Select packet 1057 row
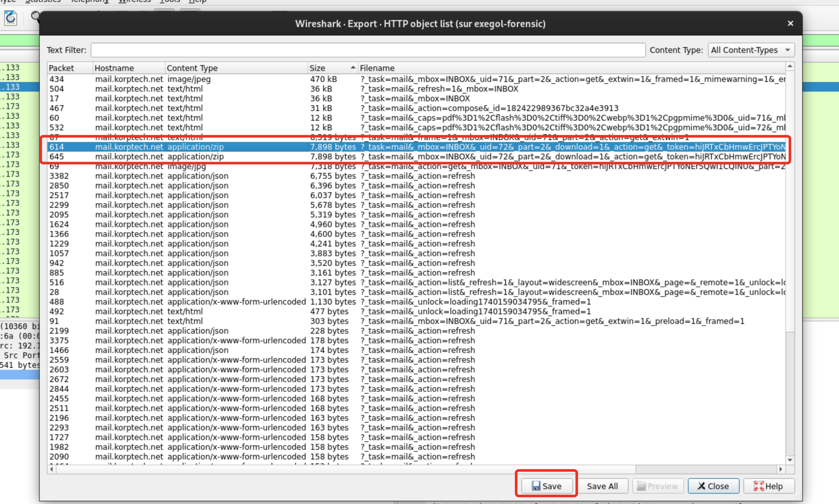The height and width of the screenshot is (504, 839). [416, 253]
